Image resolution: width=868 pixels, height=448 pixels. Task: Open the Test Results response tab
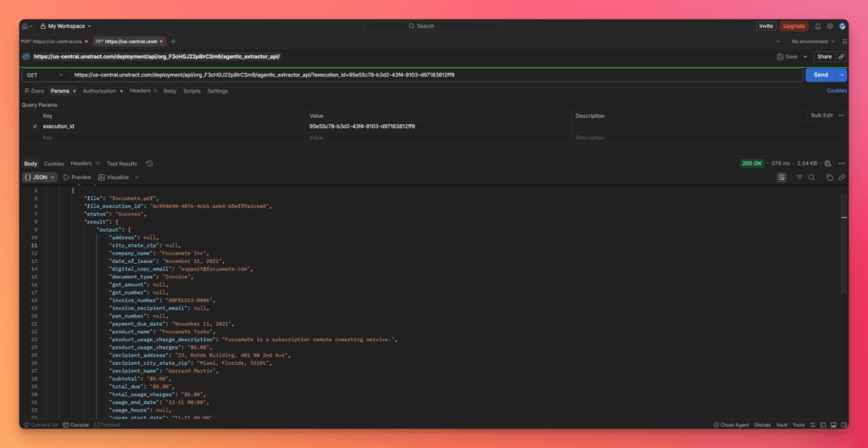[122, 164]
